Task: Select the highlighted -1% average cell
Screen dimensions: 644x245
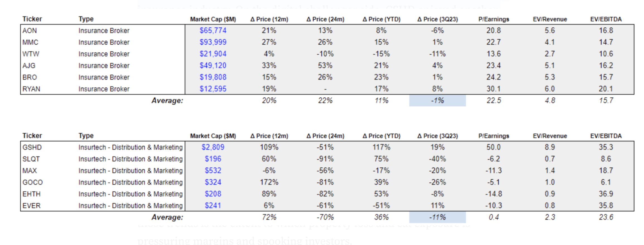Action: point(437,100)
